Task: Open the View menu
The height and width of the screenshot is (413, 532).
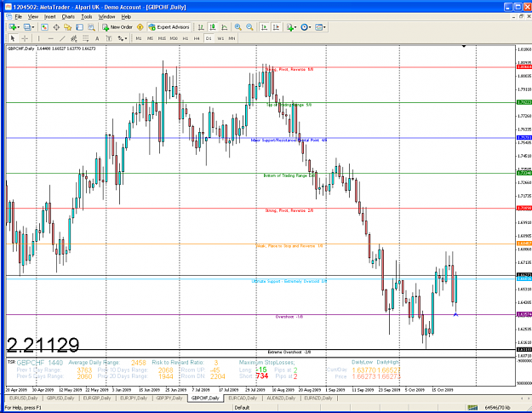Action: [x=33, y=17]
